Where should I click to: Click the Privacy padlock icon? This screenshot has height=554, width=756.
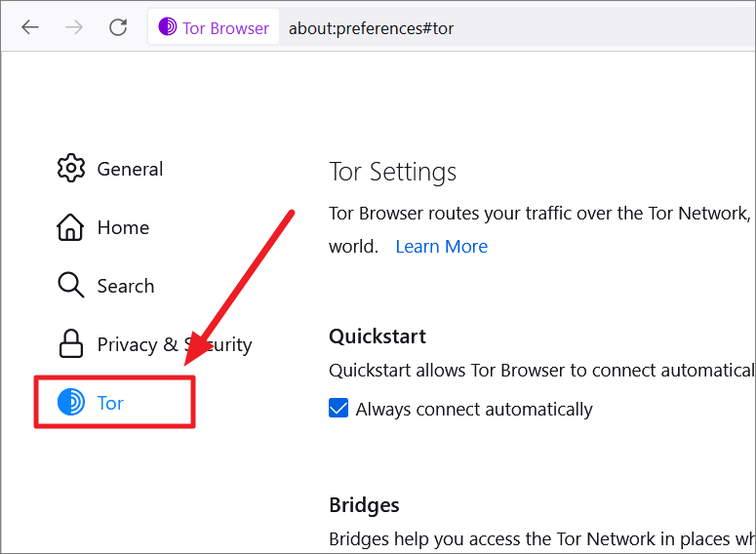pyautogui.click(x=71, y=343)
